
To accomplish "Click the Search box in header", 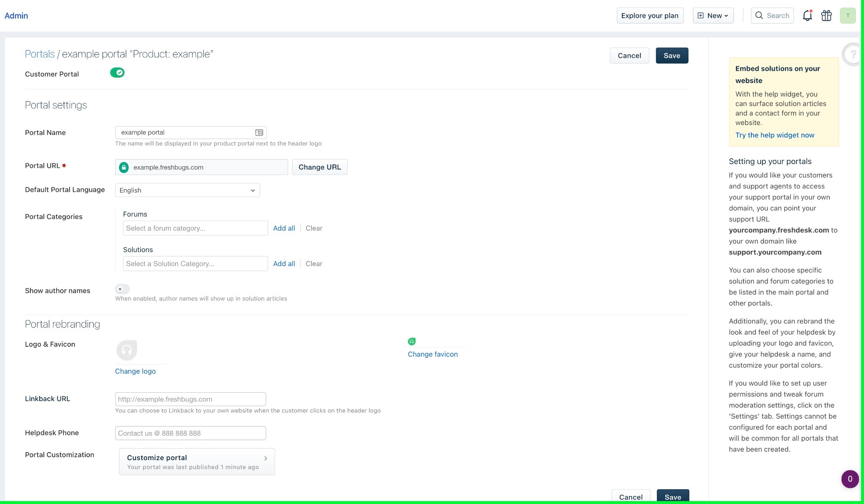I will point(772,16).
